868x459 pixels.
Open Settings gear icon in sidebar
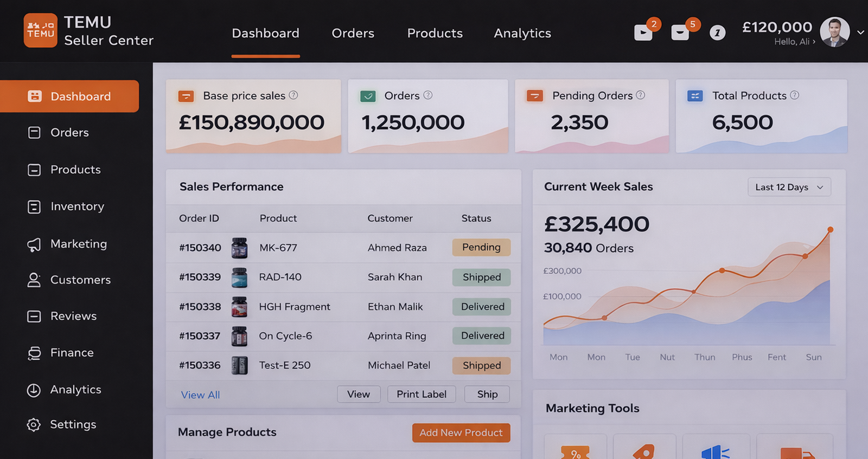point(34,425)
